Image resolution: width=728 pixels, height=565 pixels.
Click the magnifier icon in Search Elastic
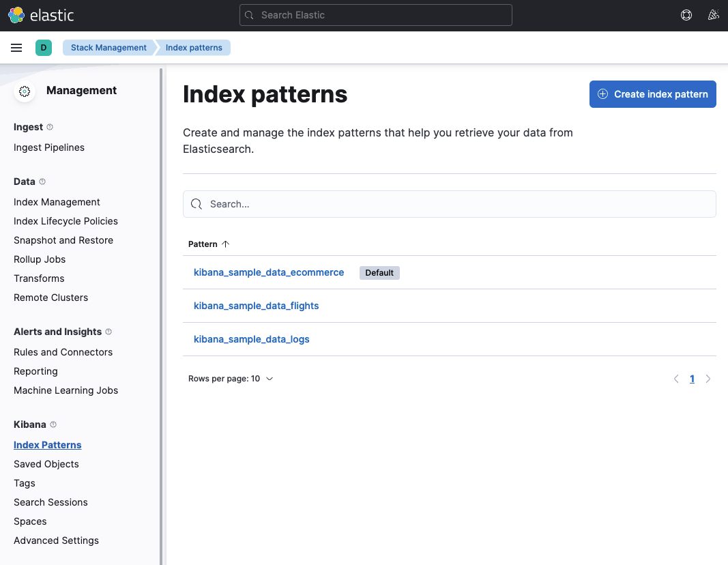pos(249,15)
